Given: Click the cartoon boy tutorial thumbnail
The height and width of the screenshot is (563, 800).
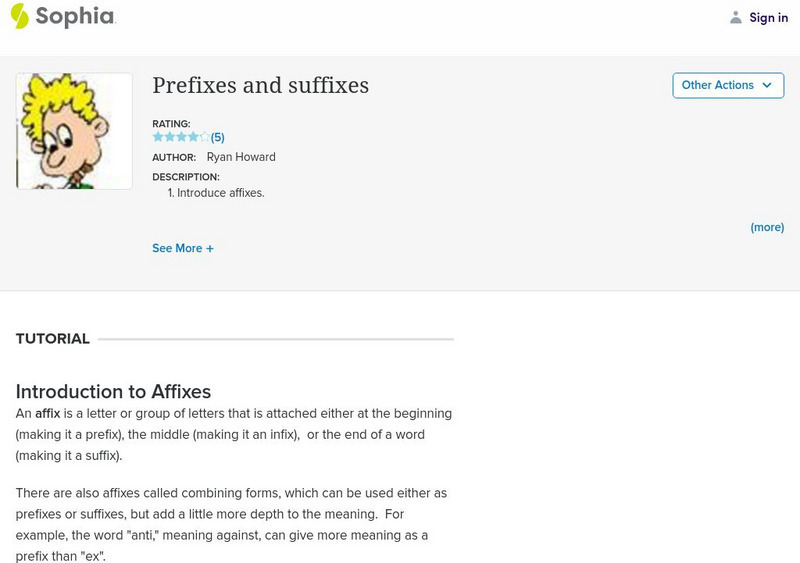Looking at the screenshot, I should click(74, 131).
